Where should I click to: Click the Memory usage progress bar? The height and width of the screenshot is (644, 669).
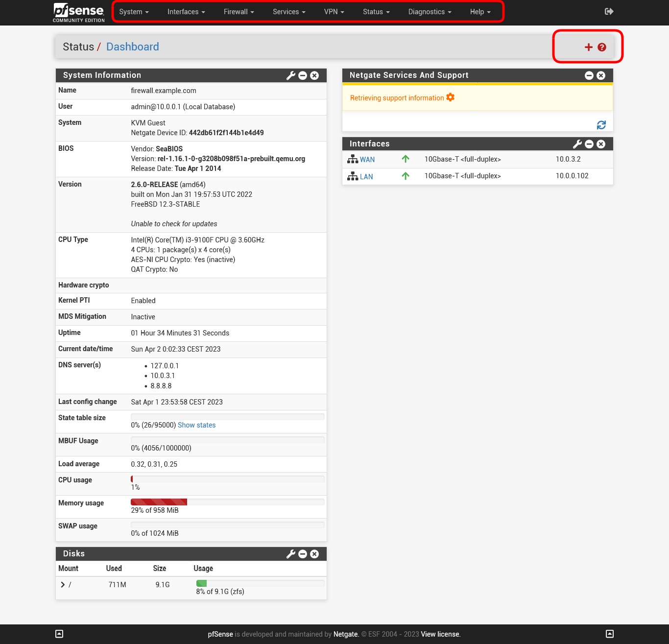[x=227, y=502]
